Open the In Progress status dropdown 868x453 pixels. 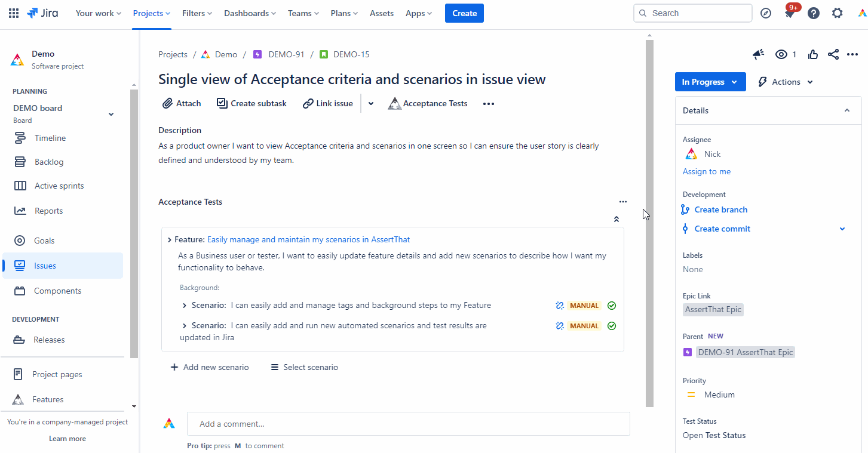coord(710,82)
